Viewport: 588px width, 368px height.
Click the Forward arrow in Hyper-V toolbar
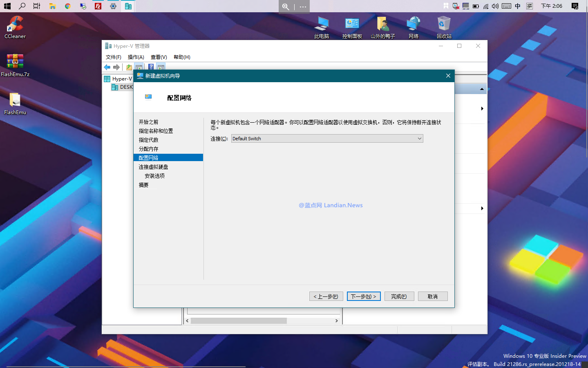click(116, 67)
